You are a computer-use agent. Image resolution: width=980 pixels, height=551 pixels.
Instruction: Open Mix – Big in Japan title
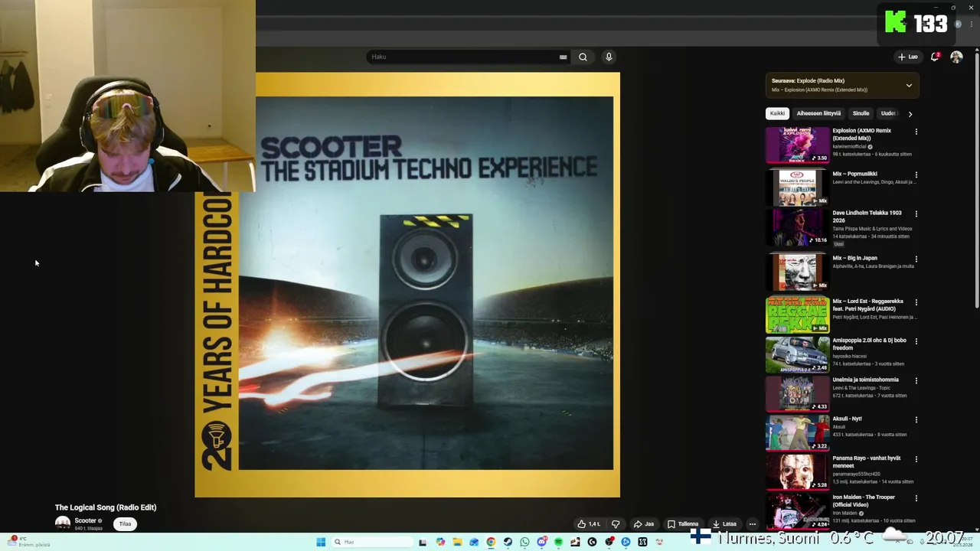click(x=854, y=258)
